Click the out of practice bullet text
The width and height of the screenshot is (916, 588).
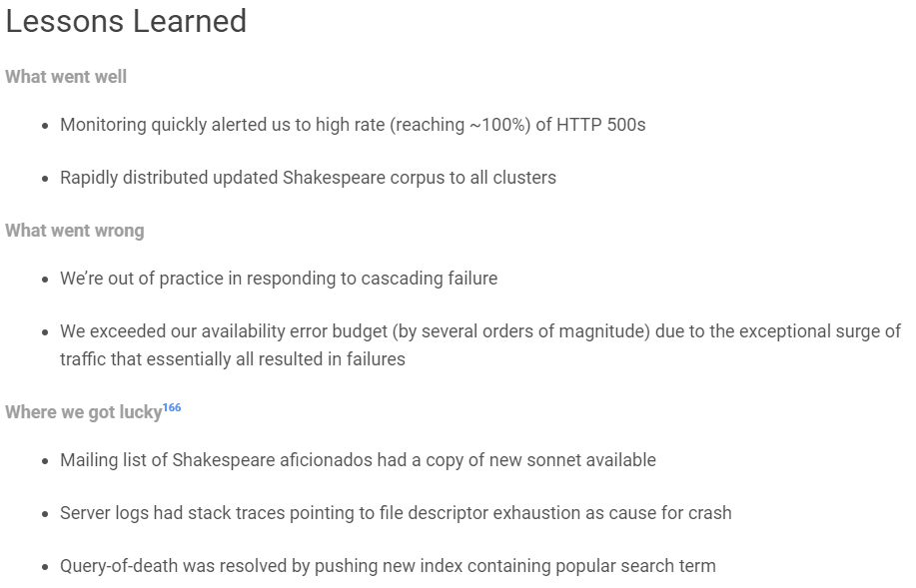(x=279, y=279)
